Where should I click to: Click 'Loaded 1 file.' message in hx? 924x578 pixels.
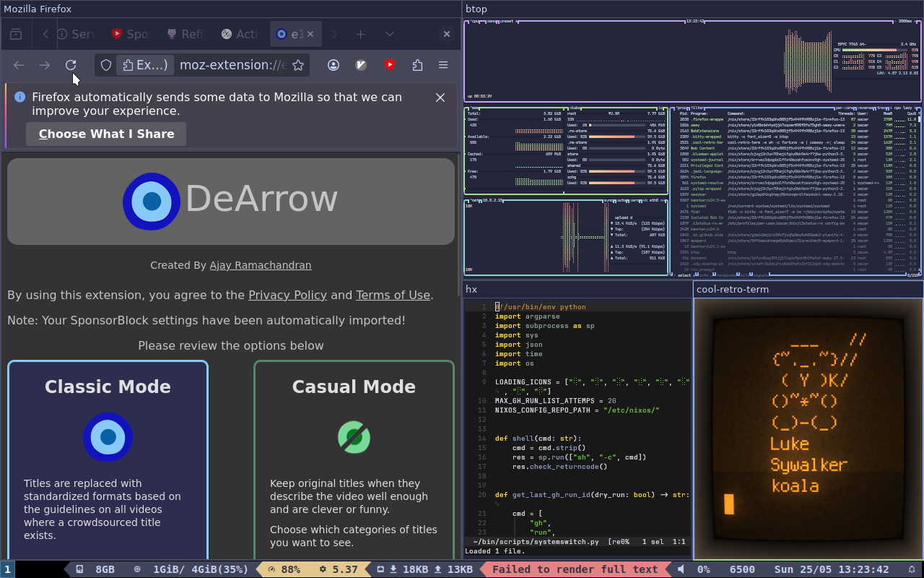point(494,551)
